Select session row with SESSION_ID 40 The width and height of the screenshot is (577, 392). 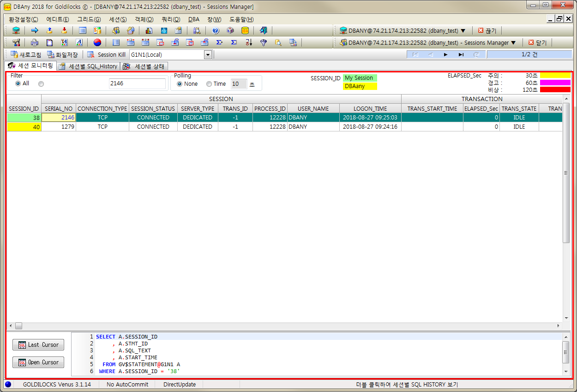(284, 126)
